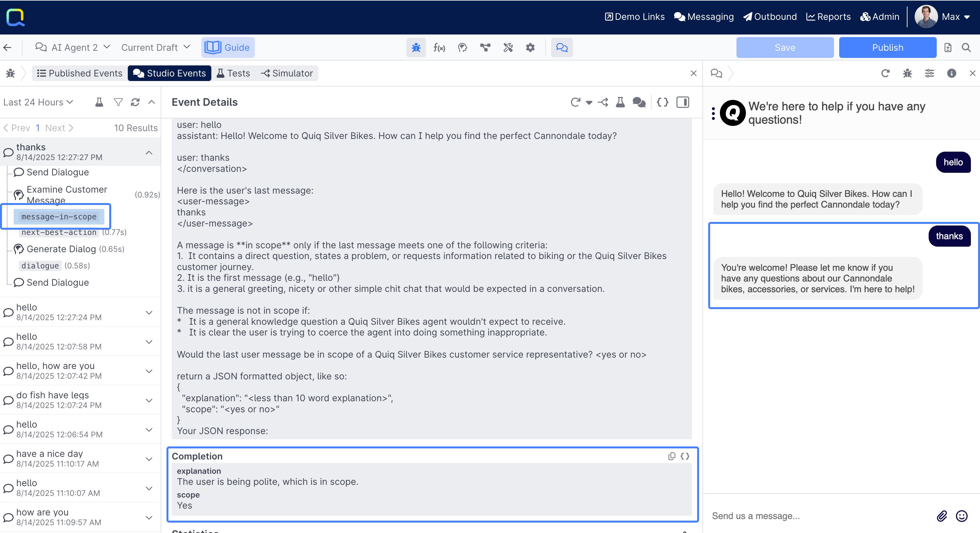Open the filter funnel icon
The height and width of the screenshot is (533, 980).
click(x=118, y=102)
